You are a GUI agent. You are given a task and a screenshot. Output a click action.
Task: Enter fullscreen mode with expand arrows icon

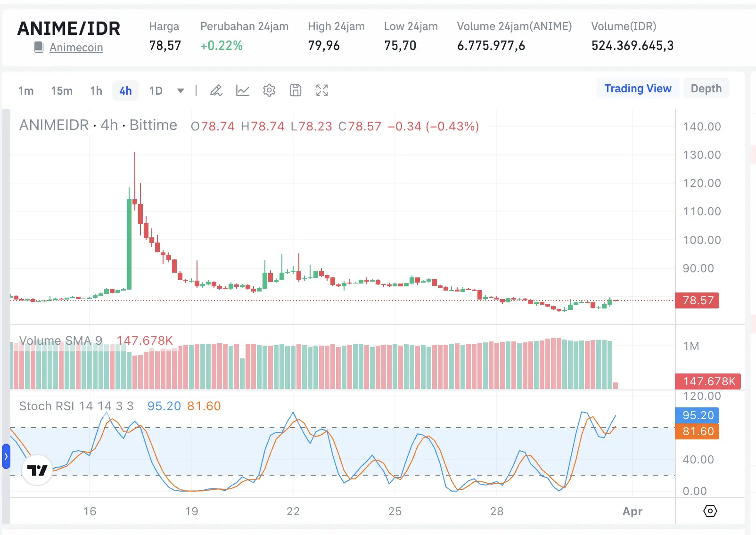click(322, 90)
